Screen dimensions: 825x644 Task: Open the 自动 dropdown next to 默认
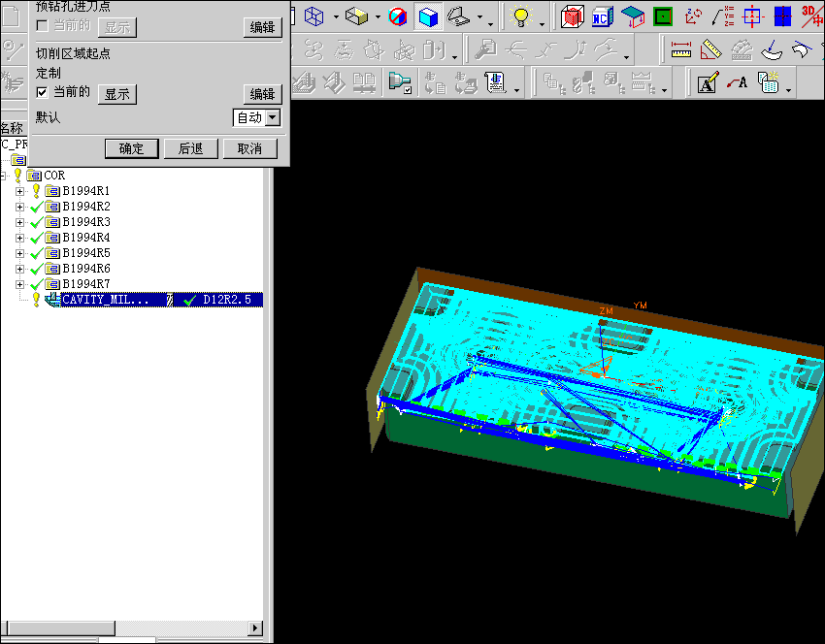[272, 117]
